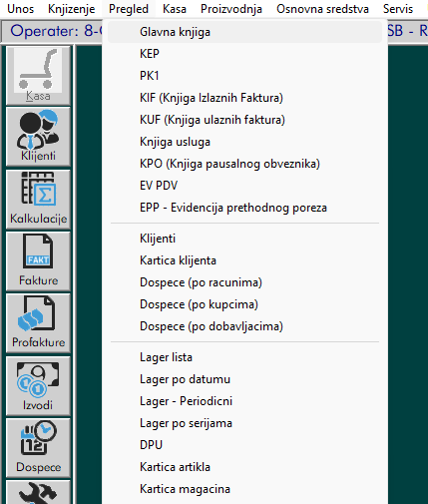Choose Kartica artikla entry
This screenshot has height=504, width=428.
click(244, 467)
